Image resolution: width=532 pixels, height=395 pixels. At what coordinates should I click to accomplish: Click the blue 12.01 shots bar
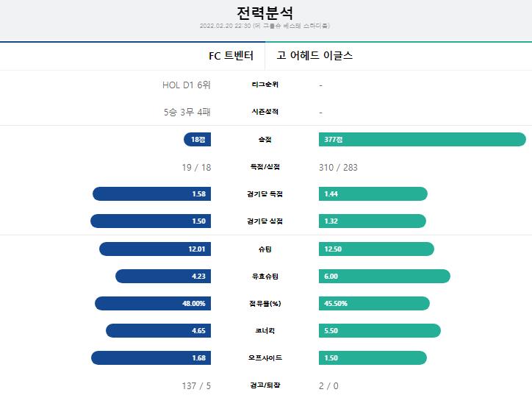[155, 249]
